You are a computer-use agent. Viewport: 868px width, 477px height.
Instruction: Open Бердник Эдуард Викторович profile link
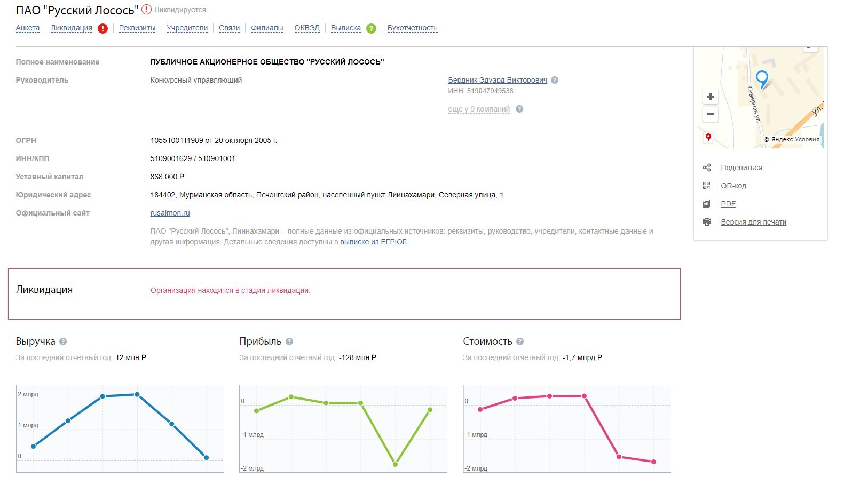point(498,81)
